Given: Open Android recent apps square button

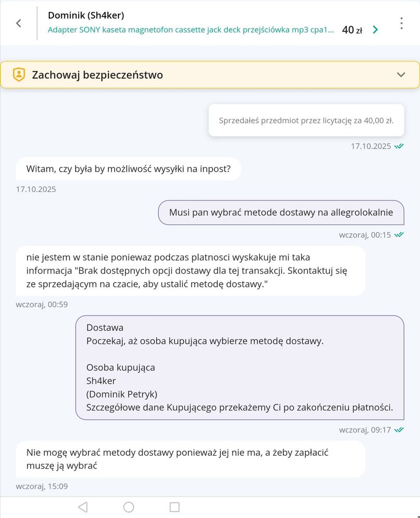Looking at the screenshot, I should pyautogui.click(x=175, y=507).
